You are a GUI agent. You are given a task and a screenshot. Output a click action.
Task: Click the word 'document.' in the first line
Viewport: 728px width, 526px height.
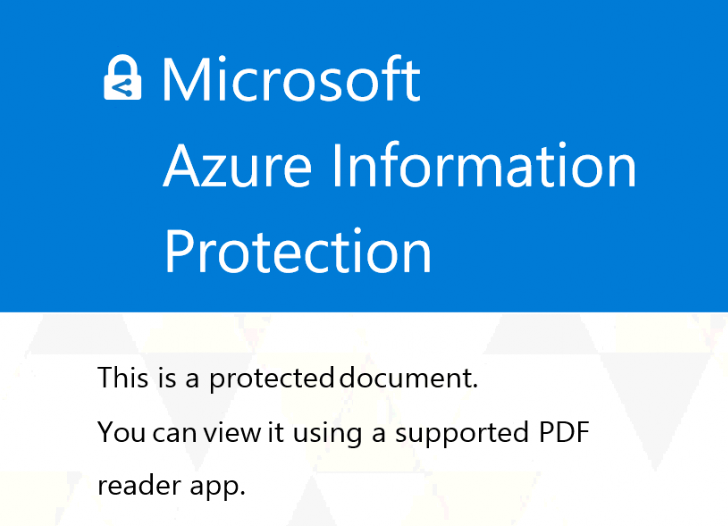coord(409,377)
